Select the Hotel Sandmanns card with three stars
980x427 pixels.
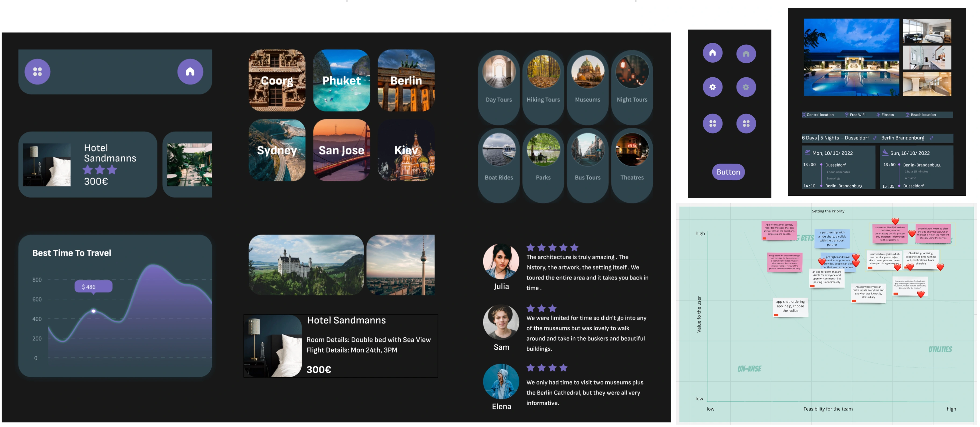[x=88, y=164]
